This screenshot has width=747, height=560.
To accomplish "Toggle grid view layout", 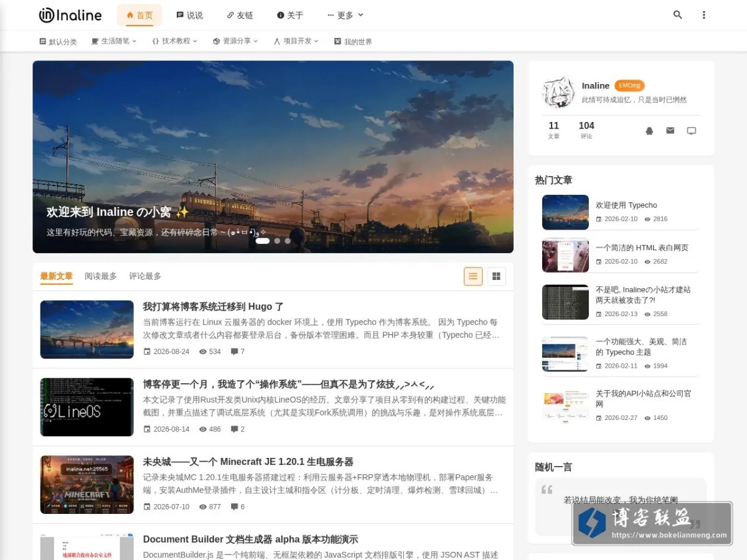I will point(496,276).
